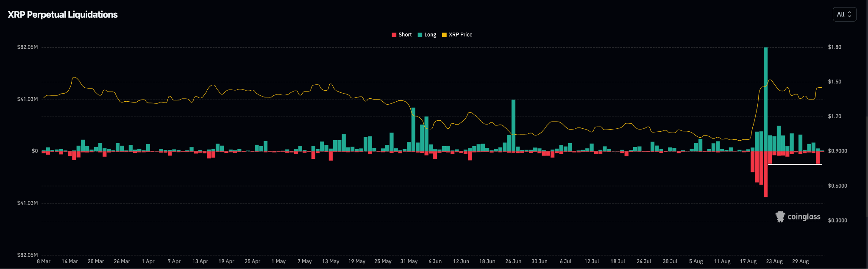Click the 12 Jun date label

[461, 261]
